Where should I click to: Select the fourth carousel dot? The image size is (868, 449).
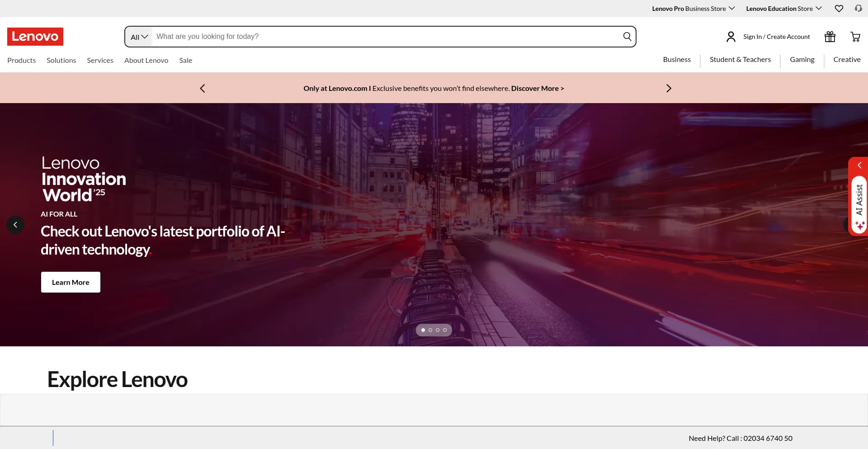(445, 330)
